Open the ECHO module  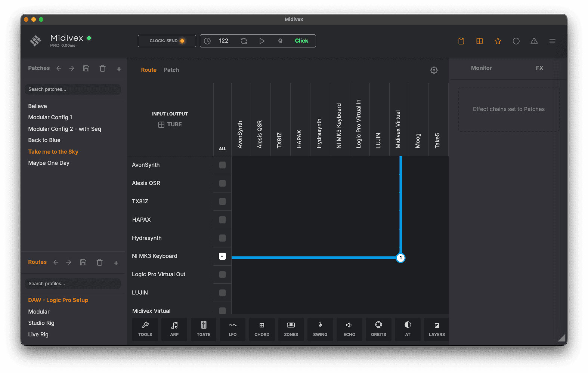click(x=349, y=329)
